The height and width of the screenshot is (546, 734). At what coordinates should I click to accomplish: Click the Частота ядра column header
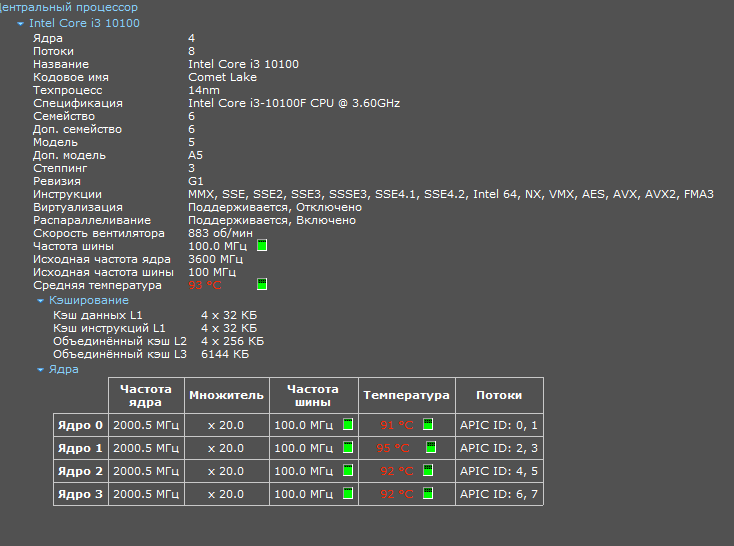pos(146,396)
